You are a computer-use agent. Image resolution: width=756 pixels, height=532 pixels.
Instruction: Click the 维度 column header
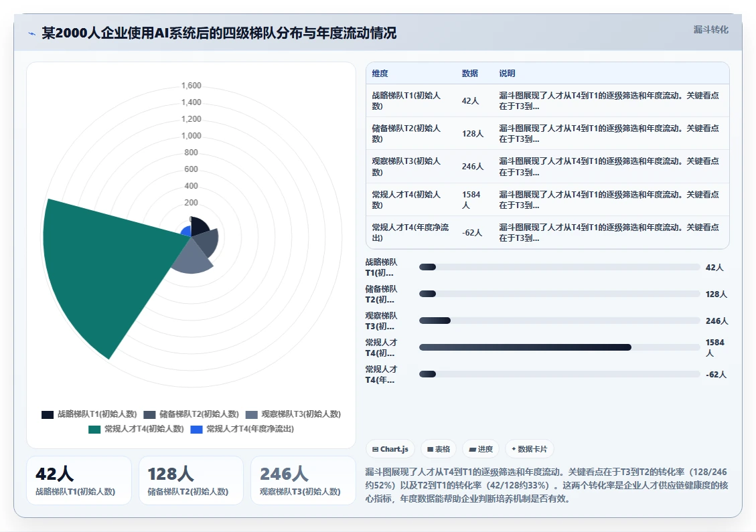point(380,73)
